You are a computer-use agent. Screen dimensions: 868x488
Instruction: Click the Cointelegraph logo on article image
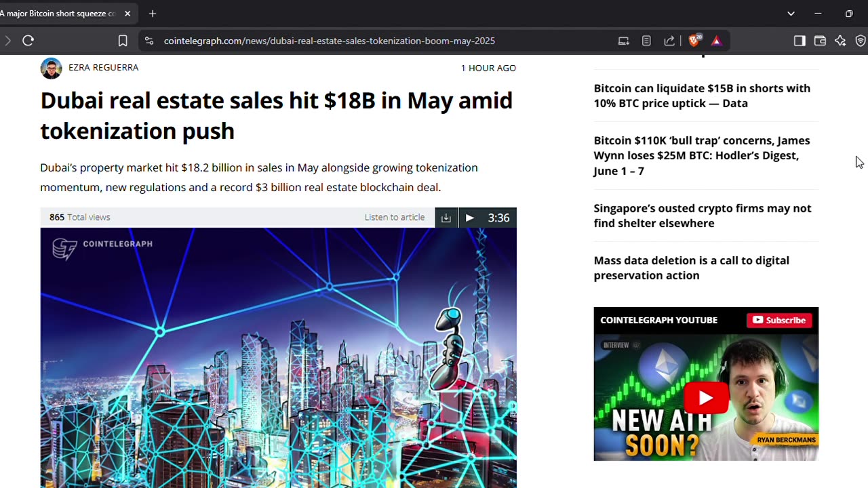(x=102, y=249)
